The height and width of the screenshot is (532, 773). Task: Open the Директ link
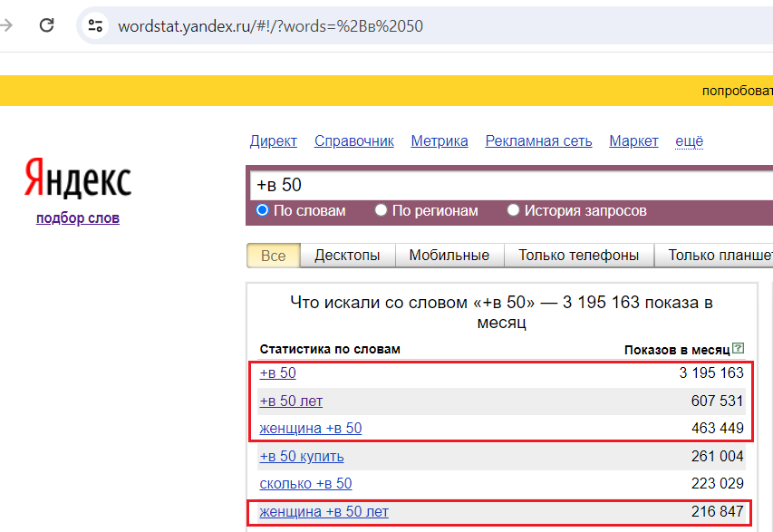[273, 141]
